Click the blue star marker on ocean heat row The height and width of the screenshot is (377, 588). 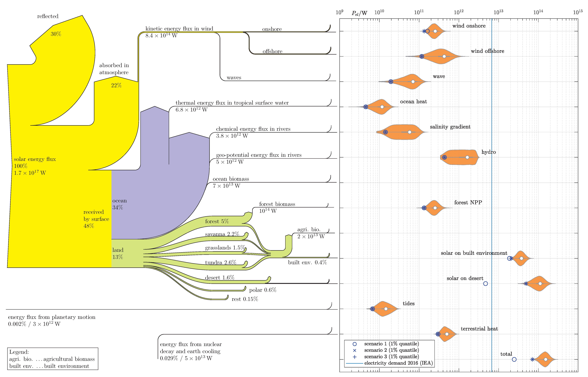click(x=366, y=107)
